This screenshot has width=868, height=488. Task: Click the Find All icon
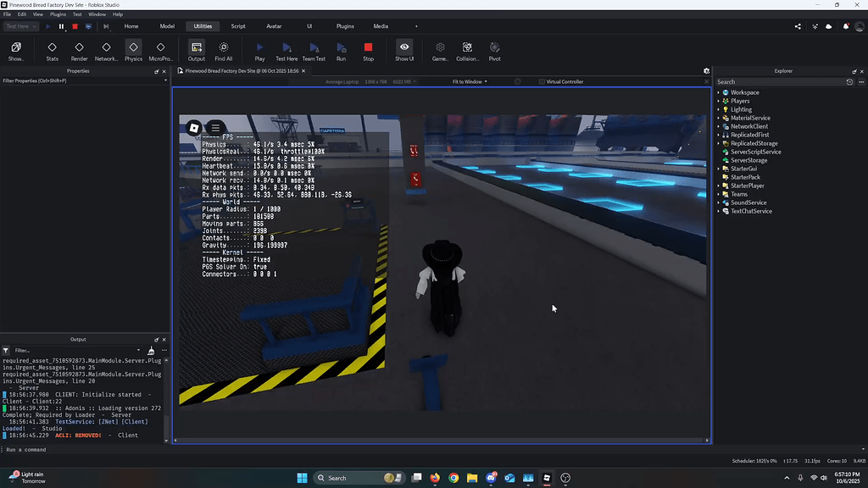223,48
